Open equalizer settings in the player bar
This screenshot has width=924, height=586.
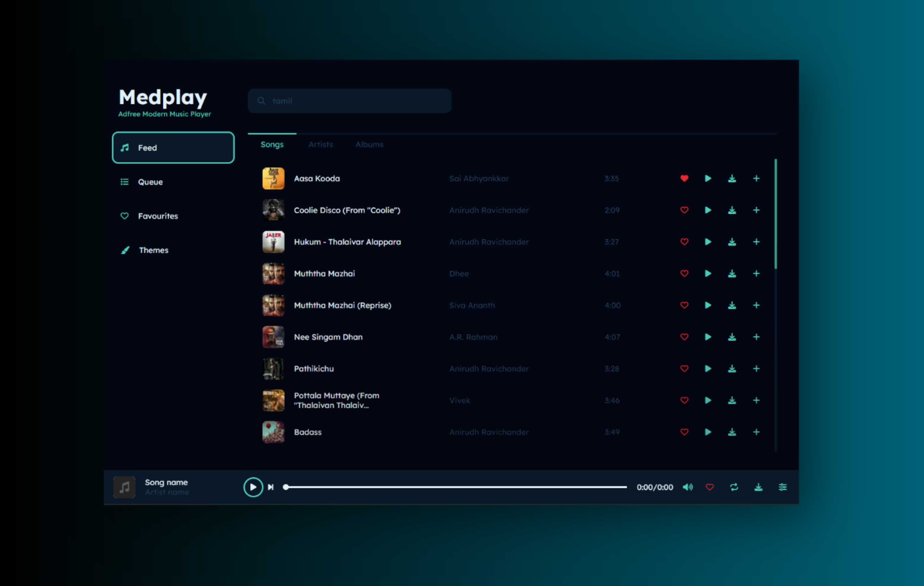pyautogui.click(x=782, y=487)
